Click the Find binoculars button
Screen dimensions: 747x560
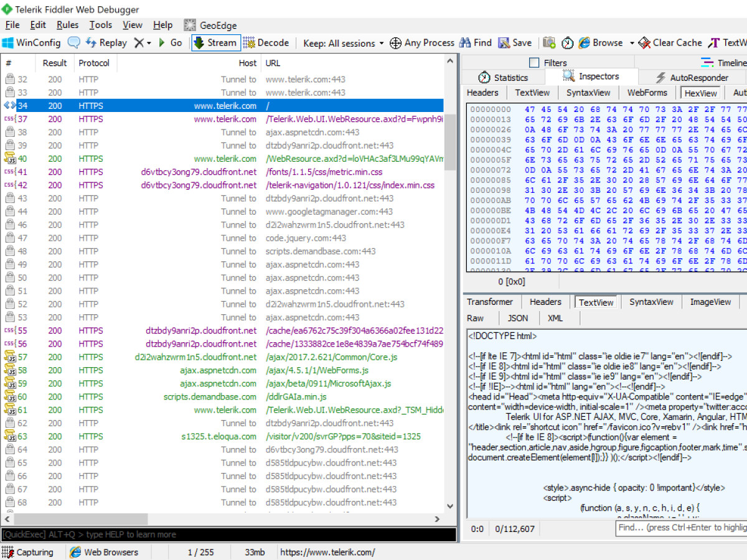coord(476,43)
